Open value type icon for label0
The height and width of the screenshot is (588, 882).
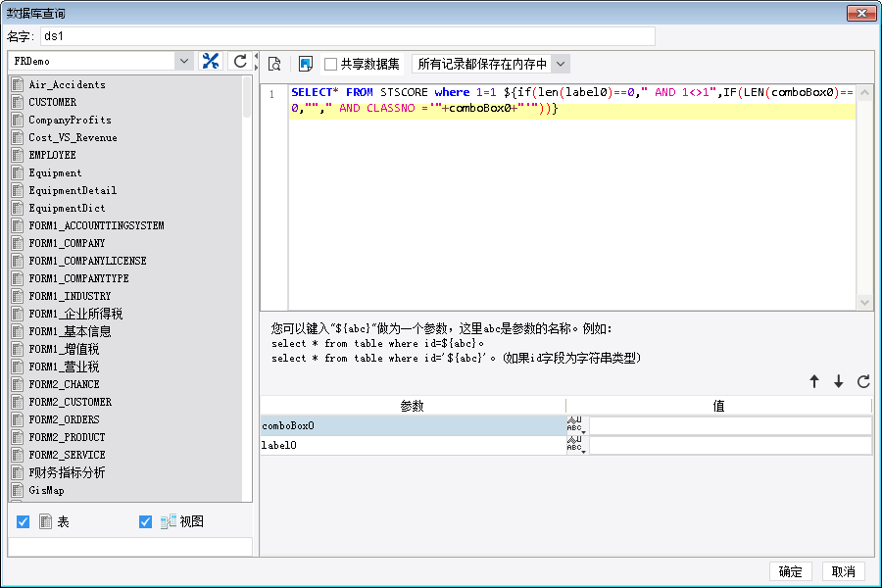click(576, 445)
